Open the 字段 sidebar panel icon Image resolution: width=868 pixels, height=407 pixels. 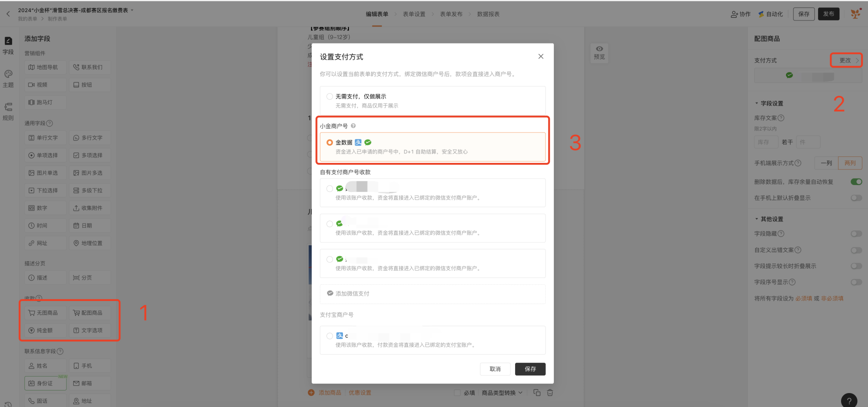coord(8,45)
